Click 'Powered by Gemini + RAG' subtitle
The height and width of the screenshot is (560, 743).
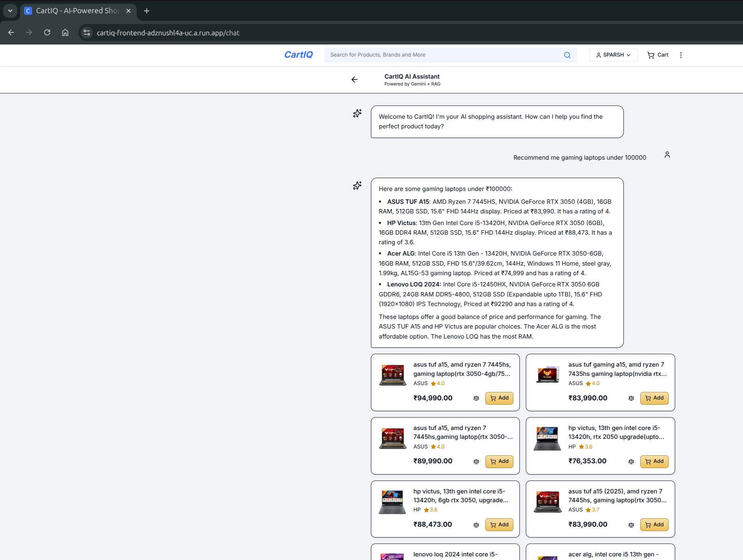(412, 84)
